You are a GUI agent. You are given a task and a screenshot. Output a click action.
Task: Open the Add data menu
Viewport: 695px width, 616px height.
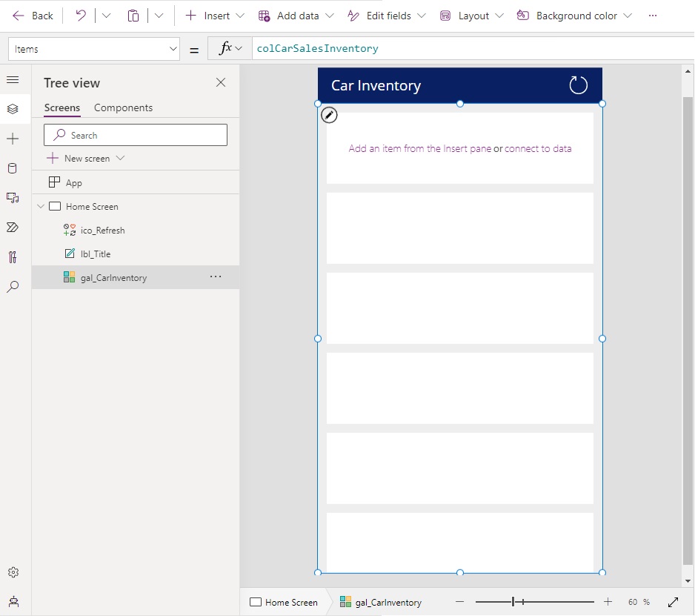point(296,16)
